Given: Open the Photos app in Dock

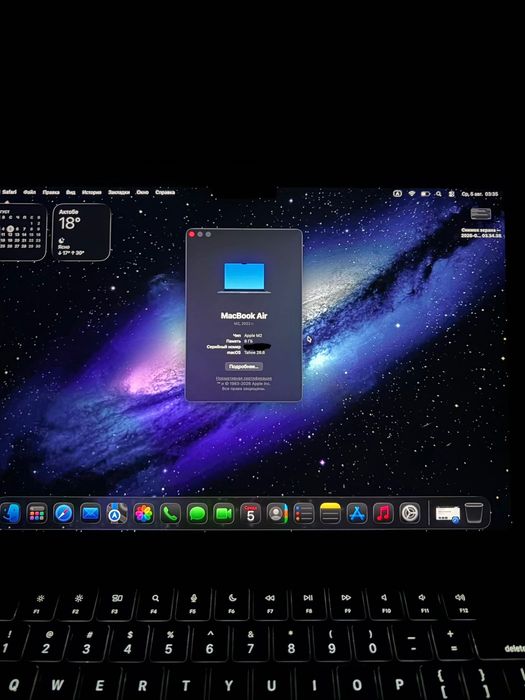Looking at the screenshot, I should [144, 514].
